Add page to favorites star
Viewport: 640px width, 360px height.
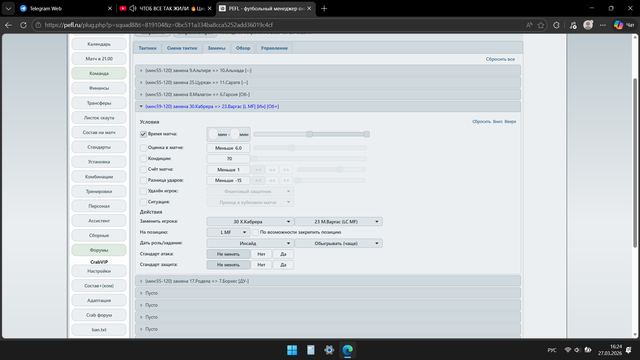(541, 25)
